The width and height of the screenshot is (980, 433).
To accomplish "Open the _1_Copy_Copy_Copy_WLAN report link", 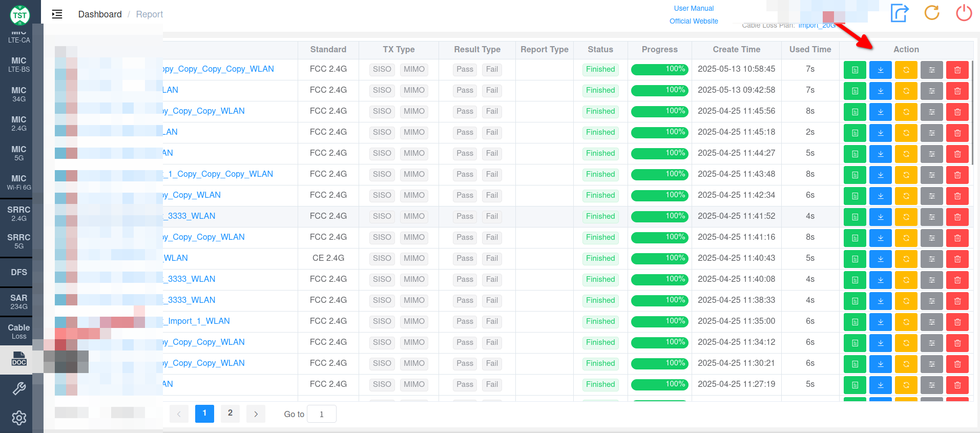I will [218, 174].
